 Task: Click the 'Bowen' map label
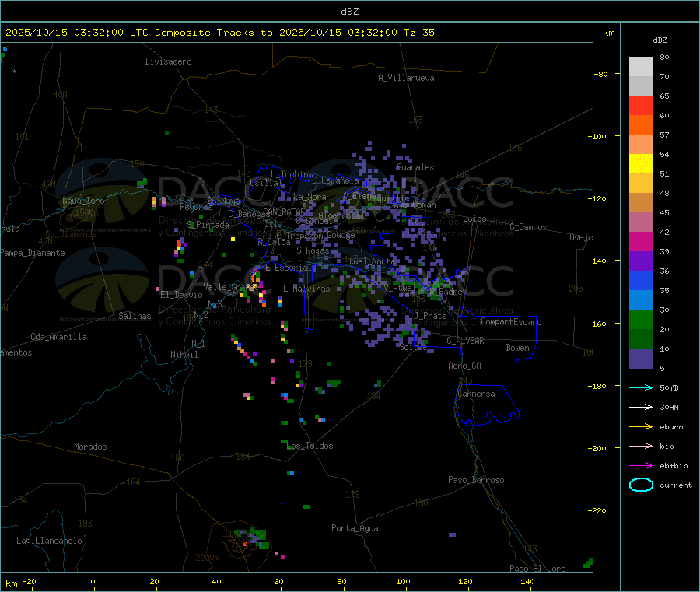pos(517,348)
